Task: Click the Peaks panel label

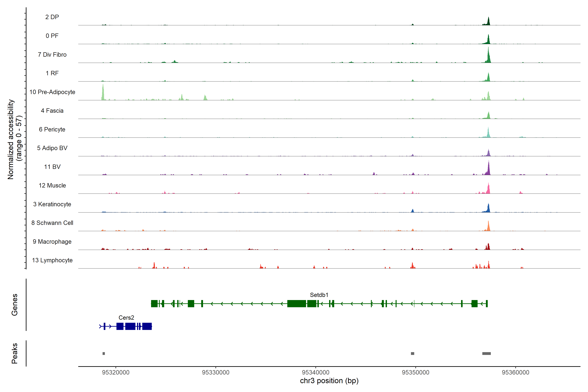Action: [x=15, y=353]
